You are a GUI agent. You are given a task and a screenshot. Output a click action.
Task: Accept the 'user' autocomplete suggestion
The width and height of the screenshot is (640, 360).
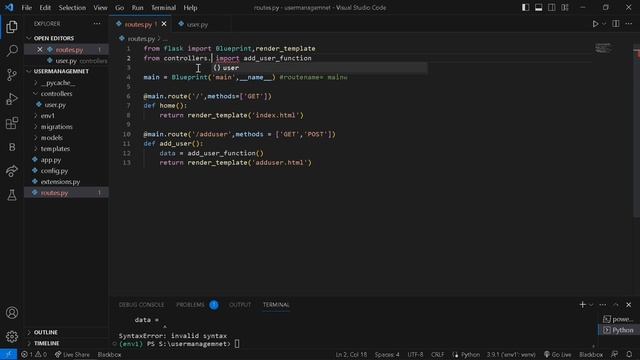(x=320, y=68)
